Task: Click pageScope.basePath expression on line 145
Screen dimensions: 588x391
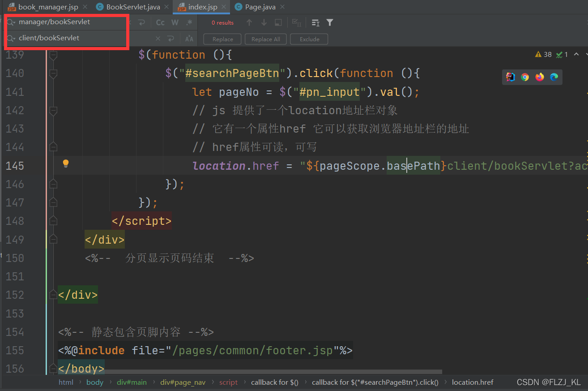Action: click(380, 166)
